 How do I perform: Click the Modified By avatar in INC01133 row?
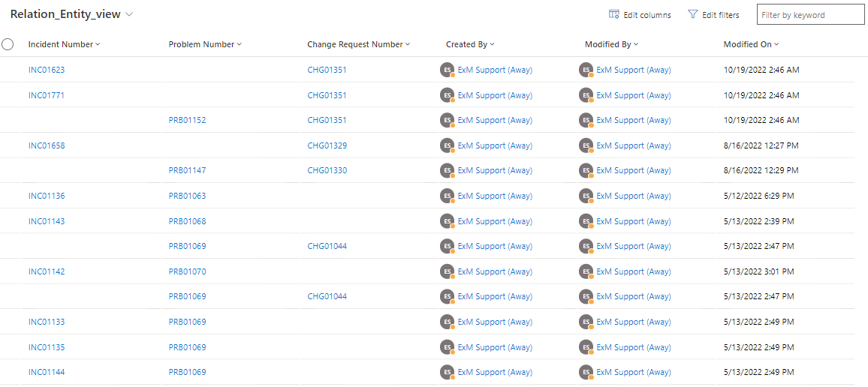tap(586, 322)
